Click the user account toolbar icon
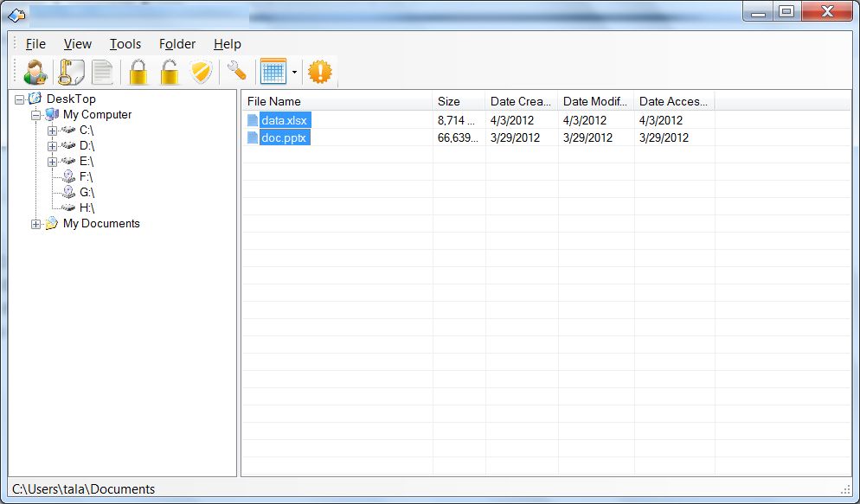The image size is (860, 504). 35,72
